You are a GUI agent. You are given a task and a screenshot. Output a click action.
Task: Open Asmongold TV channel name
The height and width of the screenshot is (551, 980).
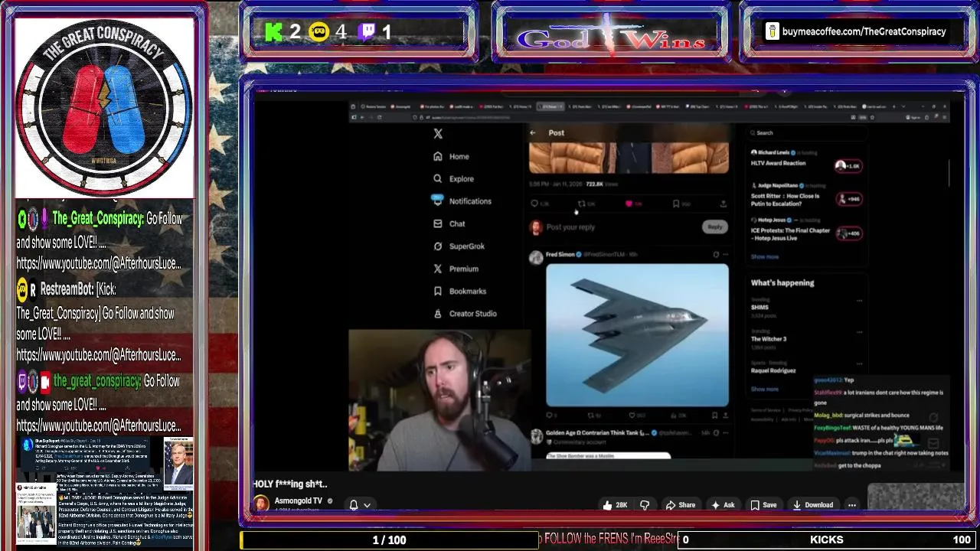pyautogui.click(x=299, y=501)
